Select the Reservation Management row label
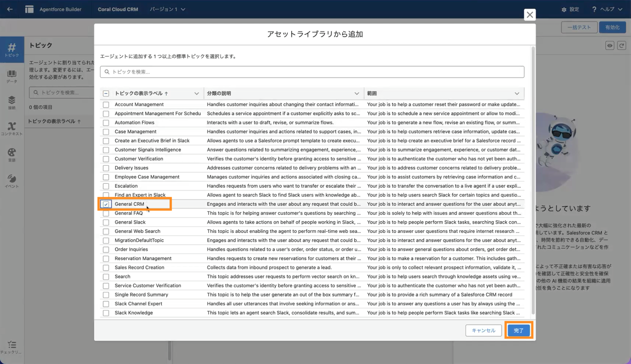The image size is (631, 364). coord(143,259)
